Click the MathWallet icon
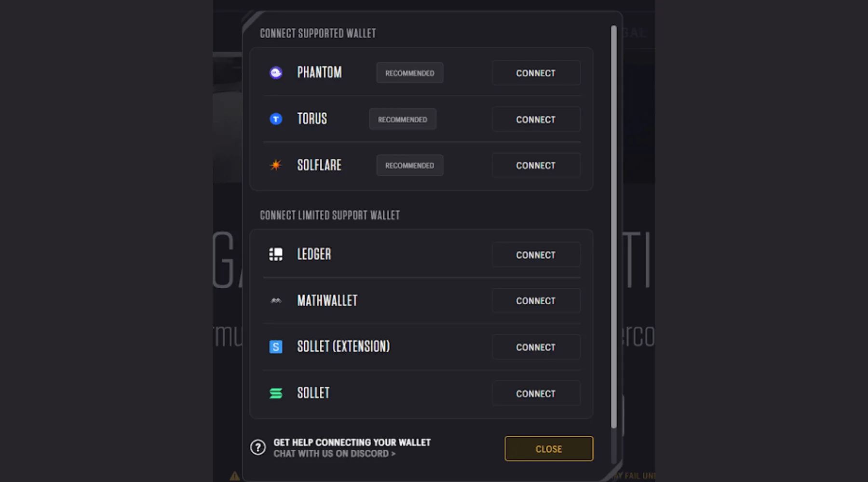868x482 pixels. click(276, 301)
